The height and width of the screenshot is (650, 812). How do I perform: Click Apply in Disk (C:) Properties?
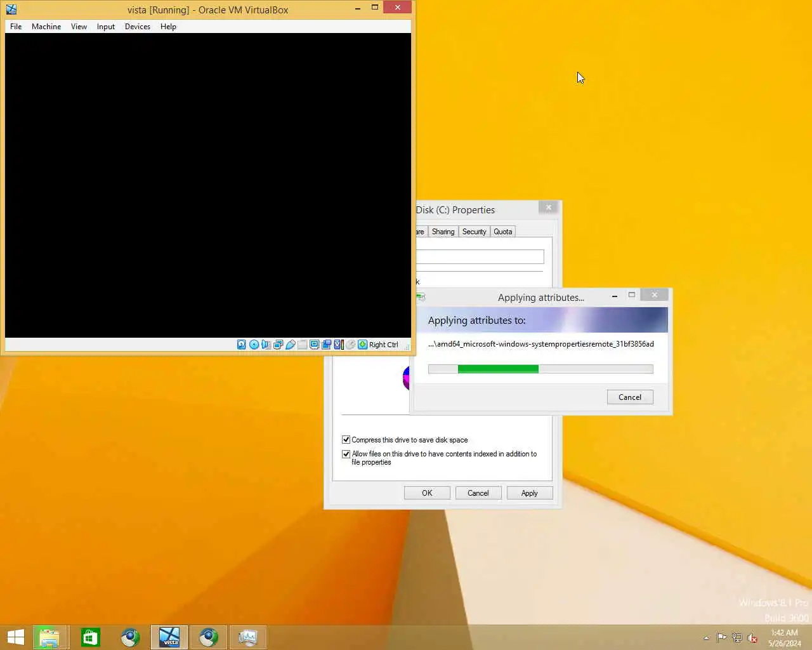(530, 493)
